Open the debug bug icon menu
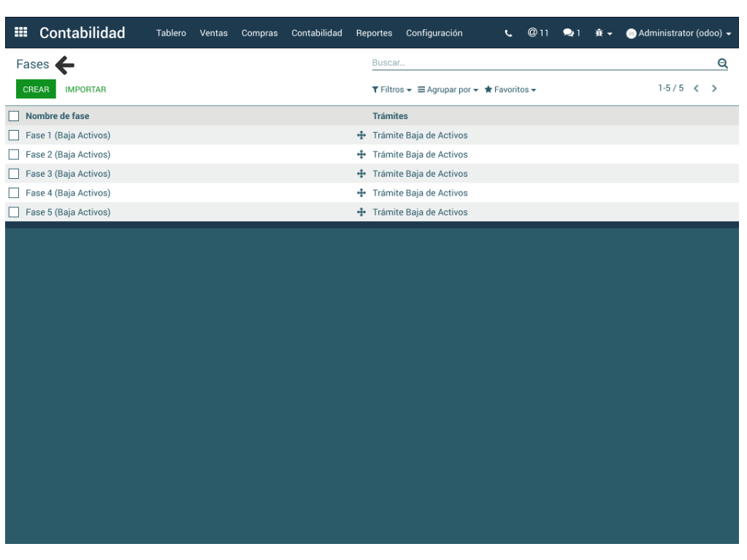This screenshot has width=747, height=560. pyautogui.click(x=603, y=34)
